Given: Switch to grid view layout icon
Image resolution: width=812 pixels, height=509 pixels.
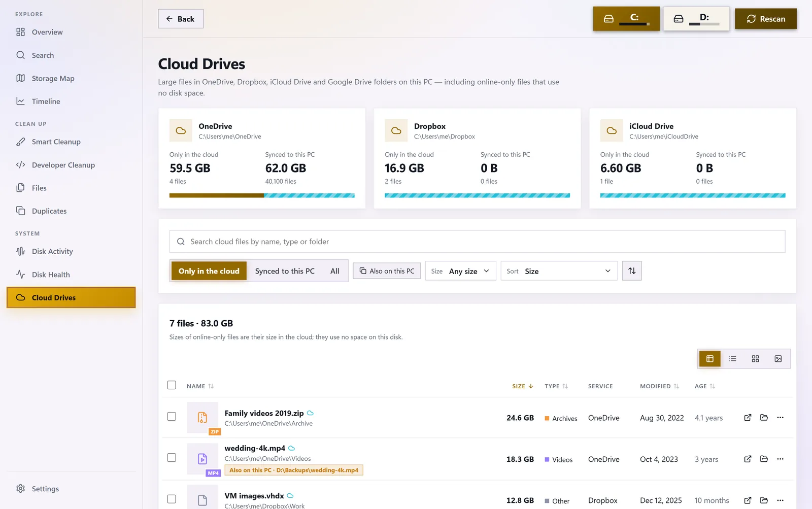Looking at the screenshot, I should click(755, 359).
